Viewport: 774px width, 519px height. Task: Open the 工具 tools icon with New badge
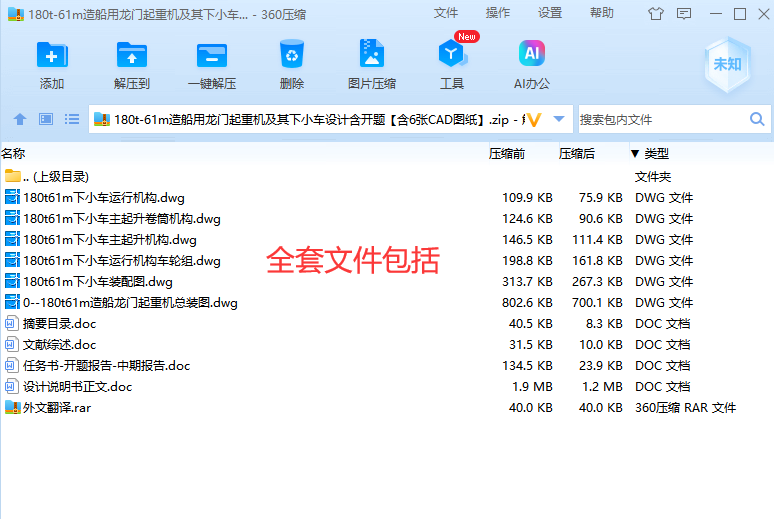pos(452,53)
